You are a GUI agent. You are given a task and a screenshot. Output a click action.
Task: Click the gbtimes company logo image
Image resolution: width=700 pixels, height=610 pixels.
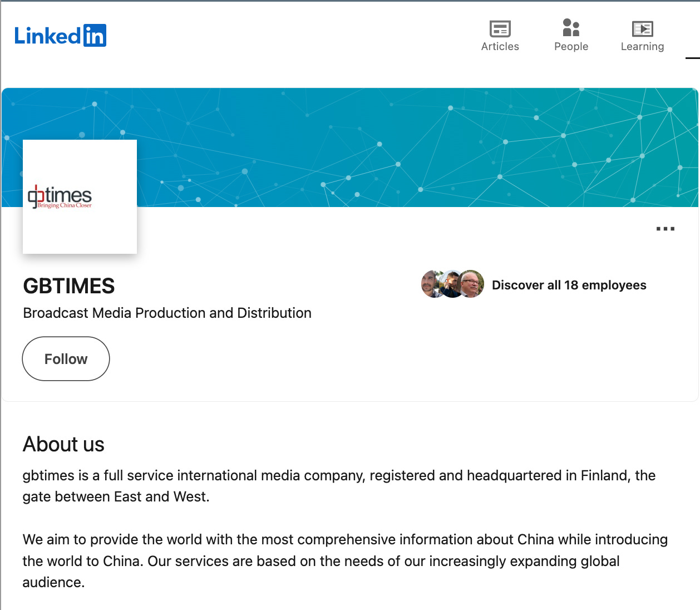pyautogui.click(x=80, y=196)
